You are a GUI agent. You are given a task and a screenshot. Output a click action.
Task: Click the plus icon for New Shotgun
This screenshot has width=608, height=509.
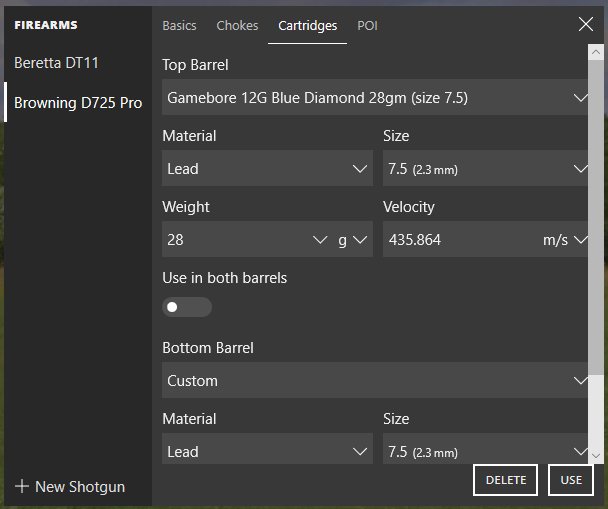[22, 487]
